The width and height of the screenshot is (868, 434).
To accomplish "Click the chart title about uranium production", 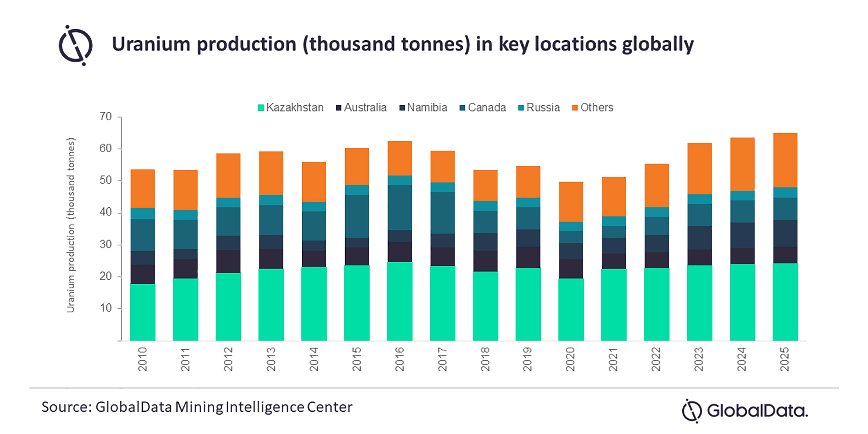I will point(402,44).
